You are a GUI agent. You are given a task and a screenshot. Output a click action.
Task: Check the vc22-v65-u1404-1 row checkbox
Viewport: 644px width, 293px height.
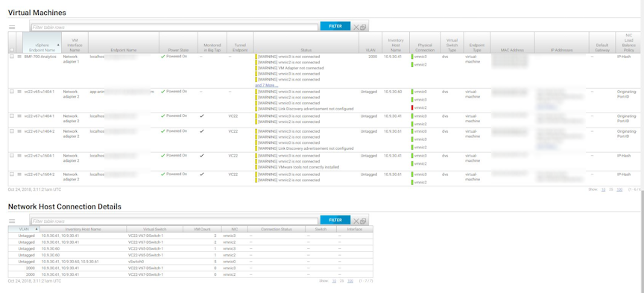pyautogui.click(x=12, y=92)
